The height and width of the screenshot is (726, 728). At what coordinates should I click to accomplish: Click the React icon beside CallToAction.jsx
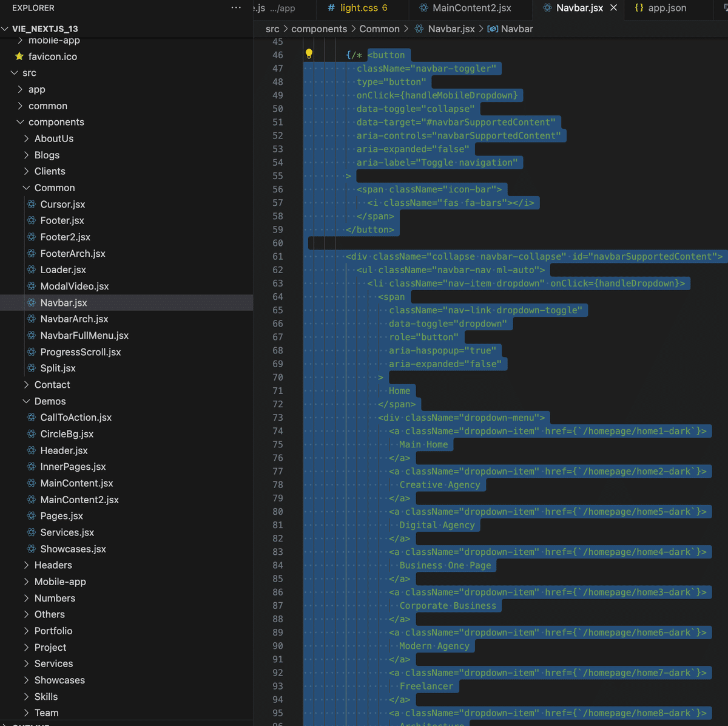[x=32, y=417]
